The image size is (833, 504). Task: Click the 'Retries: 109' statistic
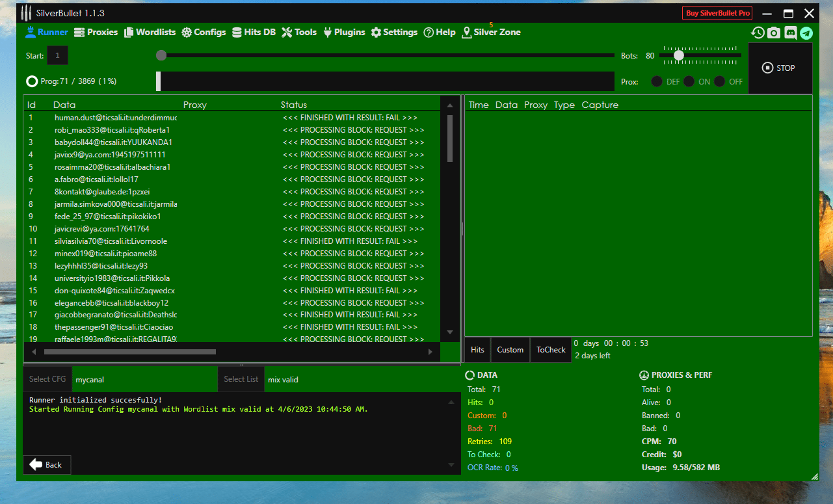490,442
